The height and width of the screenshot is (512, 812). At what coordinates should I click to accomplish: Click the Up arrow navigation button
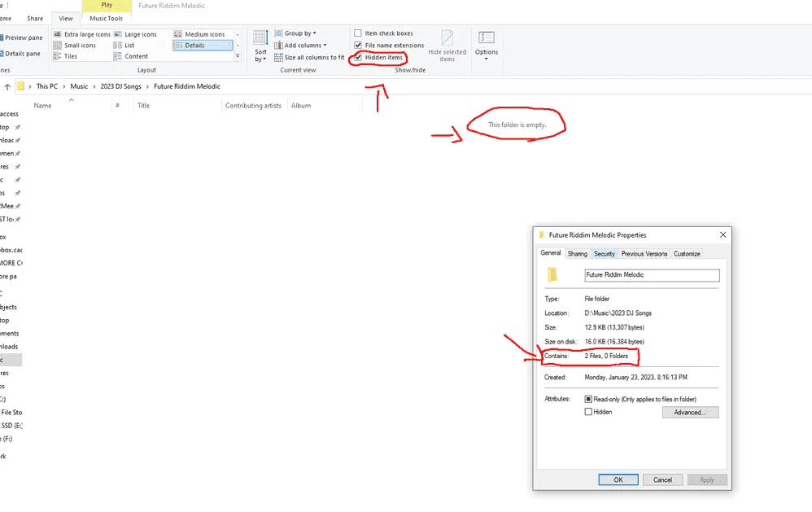point(7,86)
